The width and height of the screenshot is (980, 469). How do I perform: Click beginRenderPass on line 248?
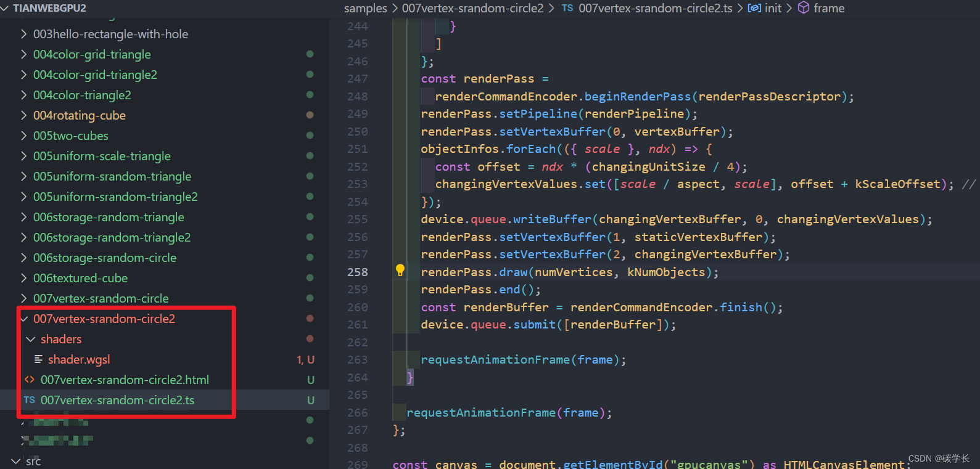[x=638, y=97]
